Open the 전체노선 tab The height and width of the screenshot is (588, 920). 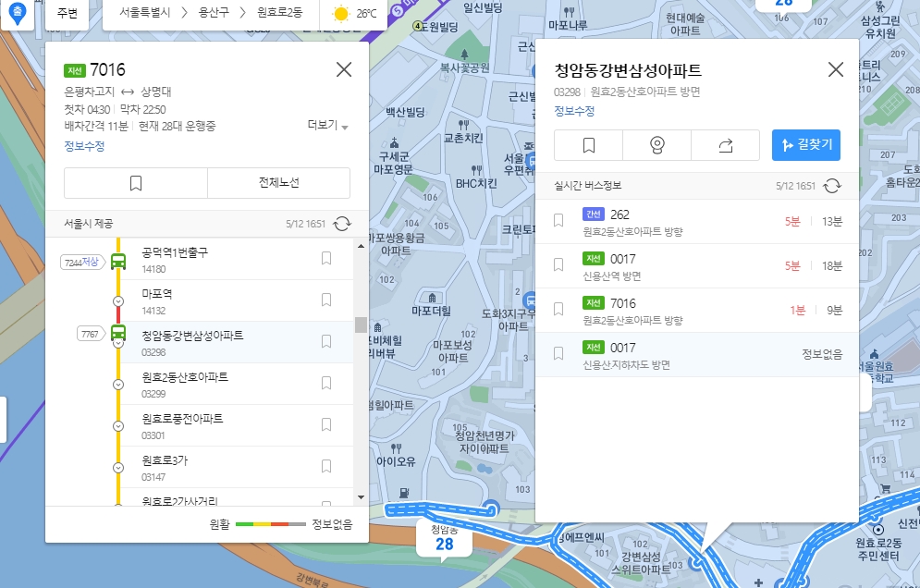278,182
